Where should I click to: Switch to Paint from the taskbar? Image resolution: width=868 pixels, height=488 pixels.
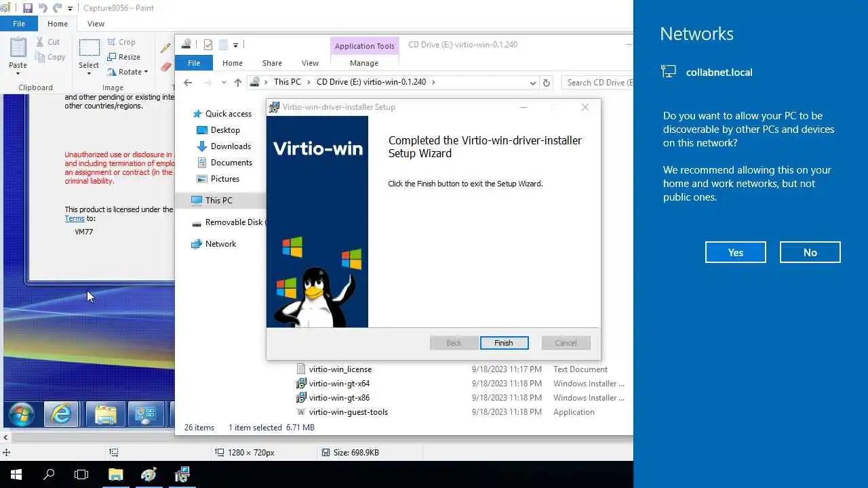[x=149, y=474]
